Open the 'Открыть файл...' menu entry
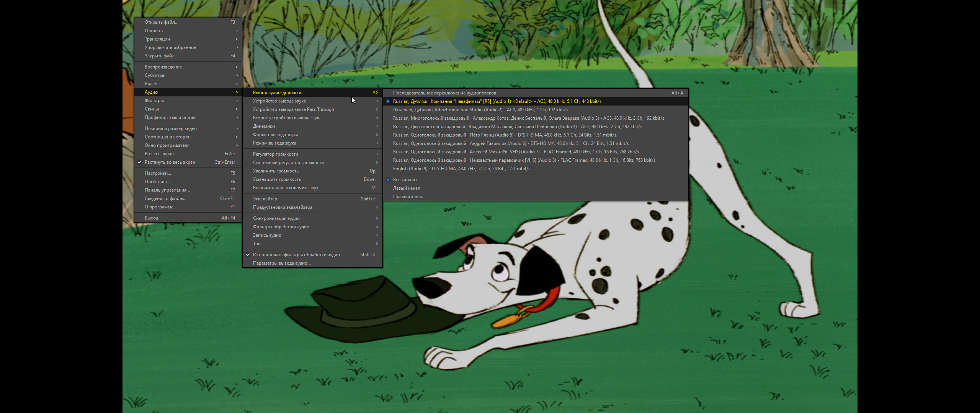This screenshot has height=413, width=980. tap(188, 22)
